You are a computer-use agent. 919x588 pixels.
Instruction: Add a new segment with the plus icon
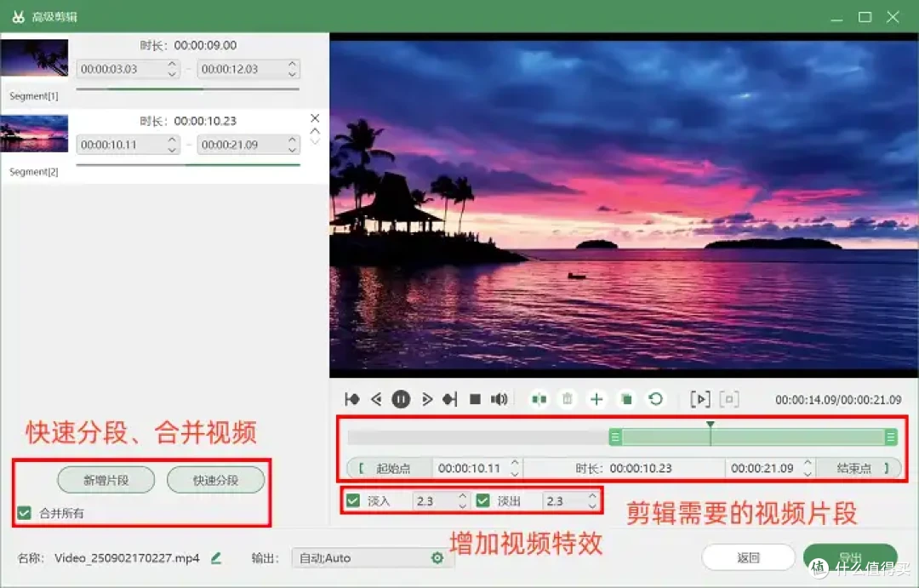click(x=596, y=399)
